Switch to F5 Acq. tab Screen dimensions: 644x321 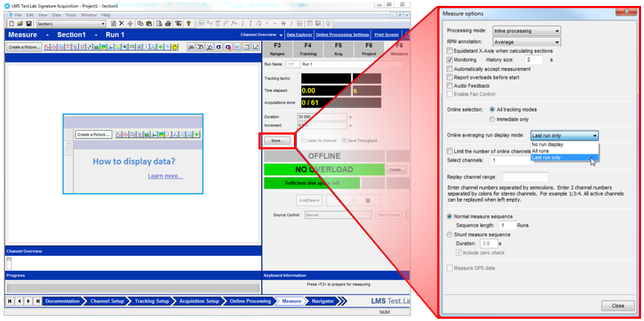(338, 49)
